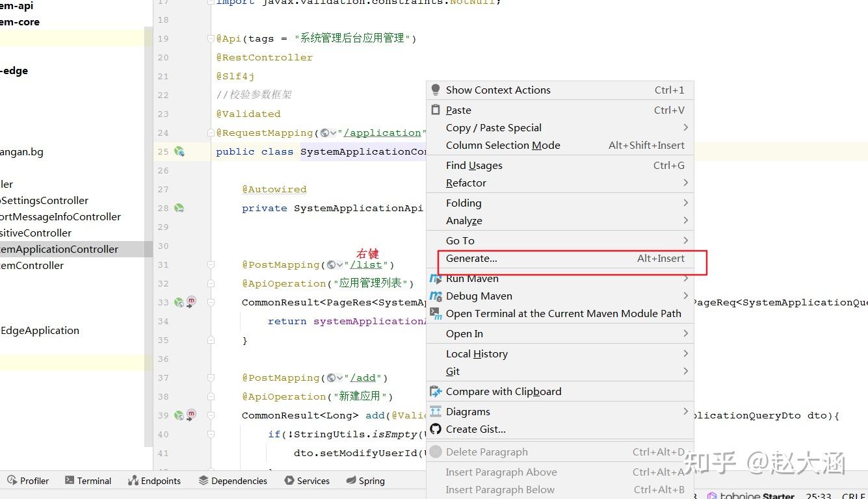Open the Profiler tool window
The width and height of the screenshot is (868, 499).
coord(28,481)
